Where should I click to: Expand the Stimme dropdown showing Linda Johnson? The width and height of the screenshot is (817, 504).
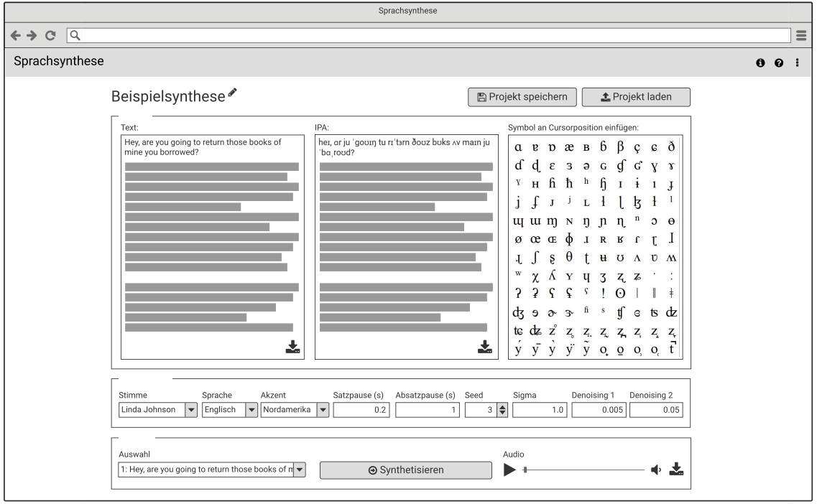point(191,410)
